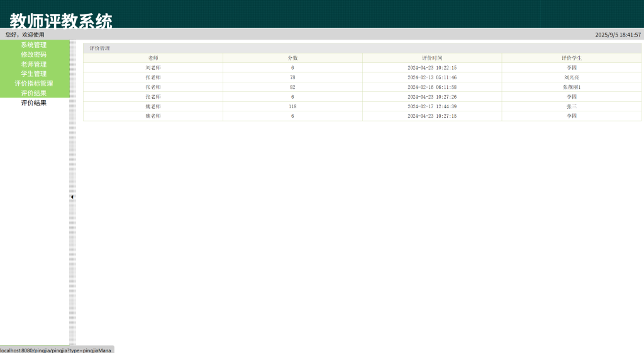
Task: Click student 李四 in the 10:27:26 row
Action: point(572,97)
